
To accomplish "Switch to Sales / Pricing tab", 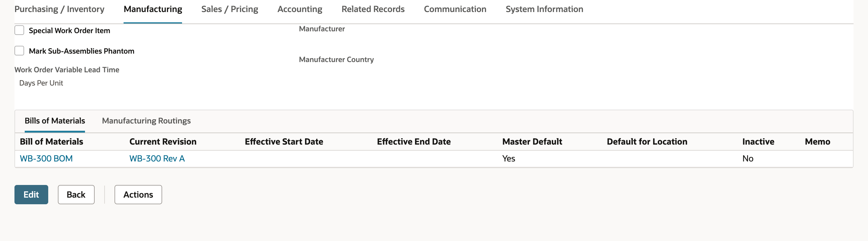I will click(x=230, y=9).
